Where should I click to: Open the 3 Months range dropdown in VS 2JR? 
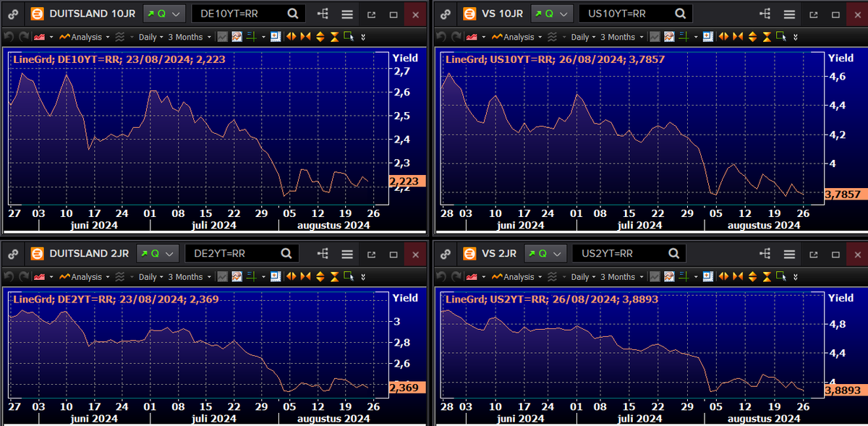(621, 277)
